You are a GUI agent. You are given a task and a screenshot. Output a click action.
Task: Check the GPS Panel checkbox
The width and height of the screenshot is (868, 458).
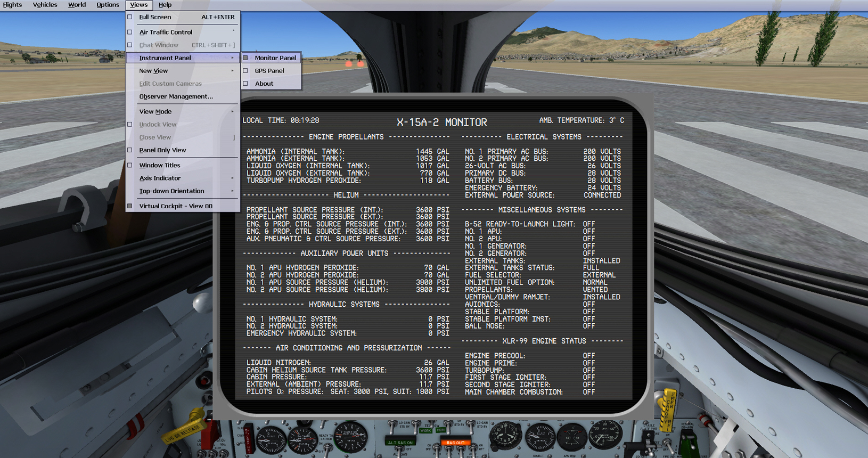click(245, 70)
